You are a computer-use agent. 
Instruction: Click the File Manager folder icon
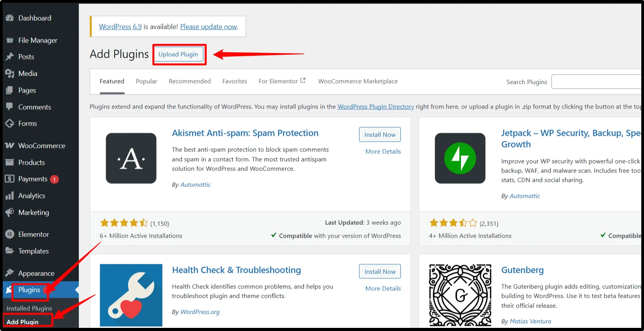coord(10,40)
